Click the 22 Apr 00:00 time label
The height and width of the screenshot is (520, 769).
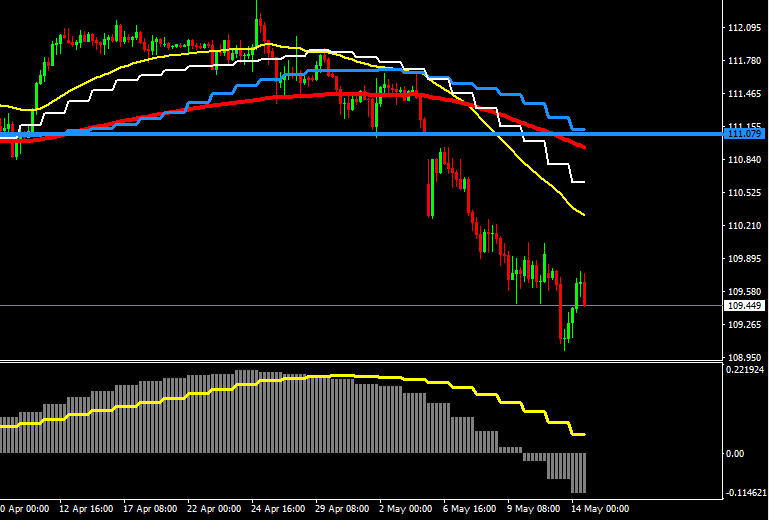214,509
